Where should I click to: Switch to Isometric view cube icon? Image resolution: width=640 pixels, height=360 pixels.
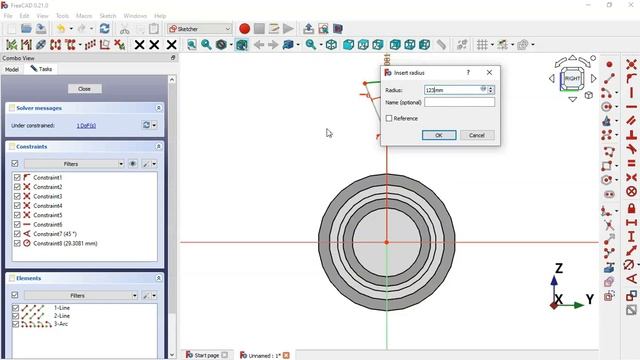pos(331,44)
